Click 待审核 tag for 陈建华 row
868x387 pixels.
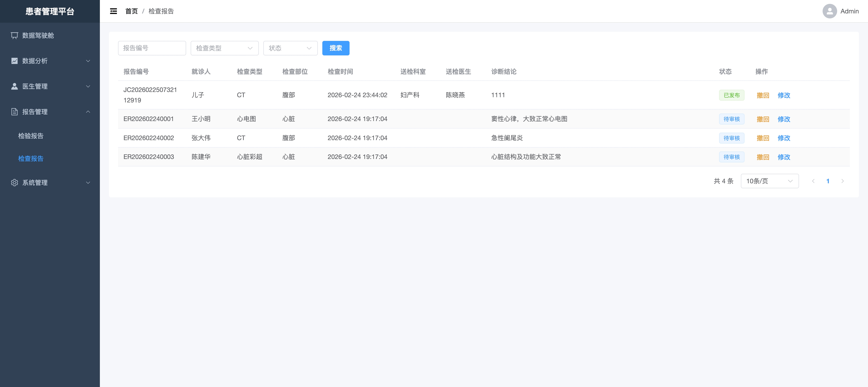[732, 157]
